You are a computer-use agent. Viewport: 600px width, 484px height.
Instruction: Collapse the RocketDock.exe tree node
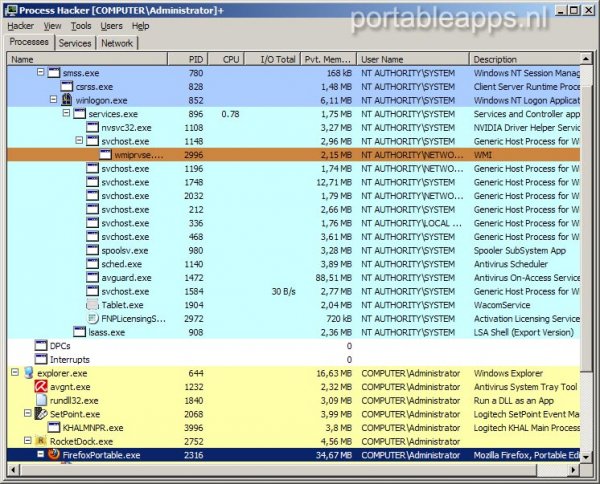pyautogui.click(x=28, y=440)
